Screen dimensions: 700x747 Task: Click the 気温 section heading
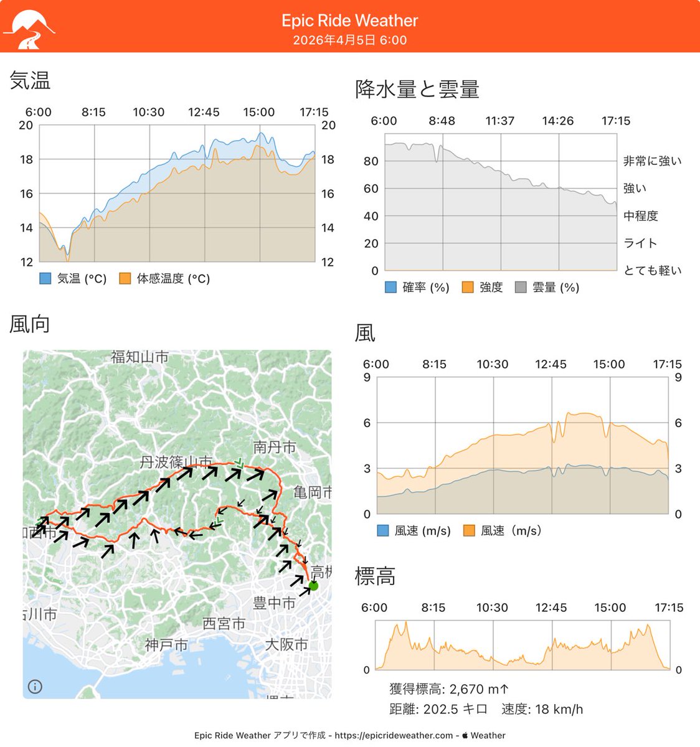[30, 81]
